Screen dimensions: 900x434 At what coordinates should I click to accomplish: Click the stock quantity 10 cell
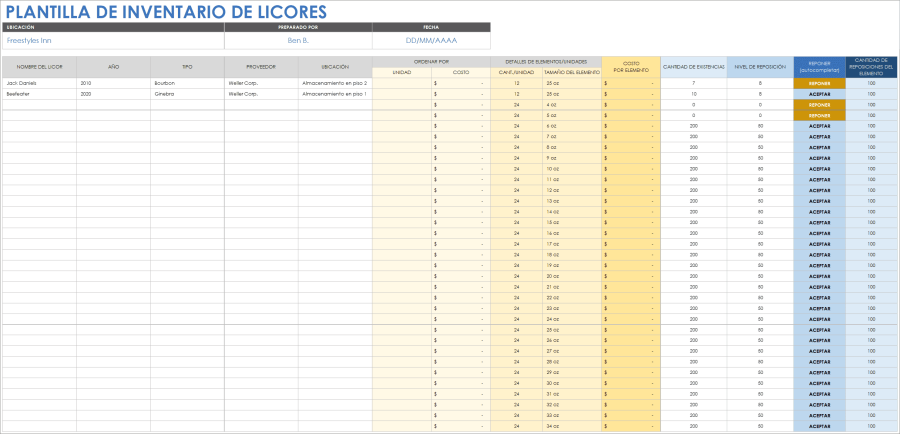[694, 94]
